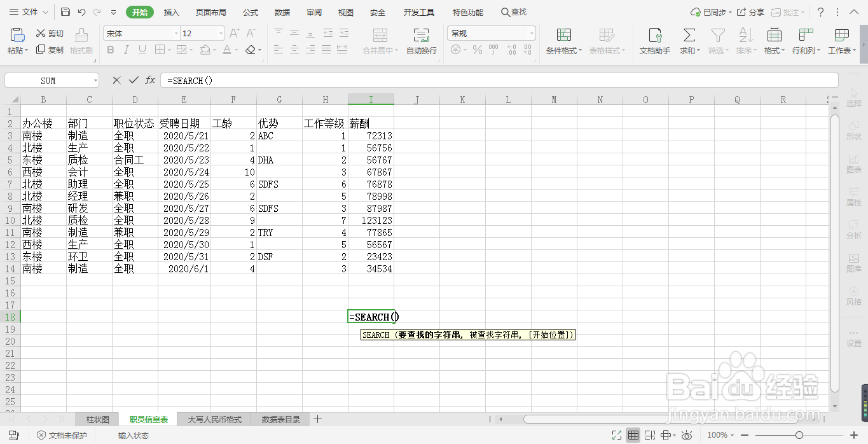This screenshot has height=444, width=868.
Task: Open the 柱状图 sheet tab
Action: pyautogui.click(x=98, y=419)
